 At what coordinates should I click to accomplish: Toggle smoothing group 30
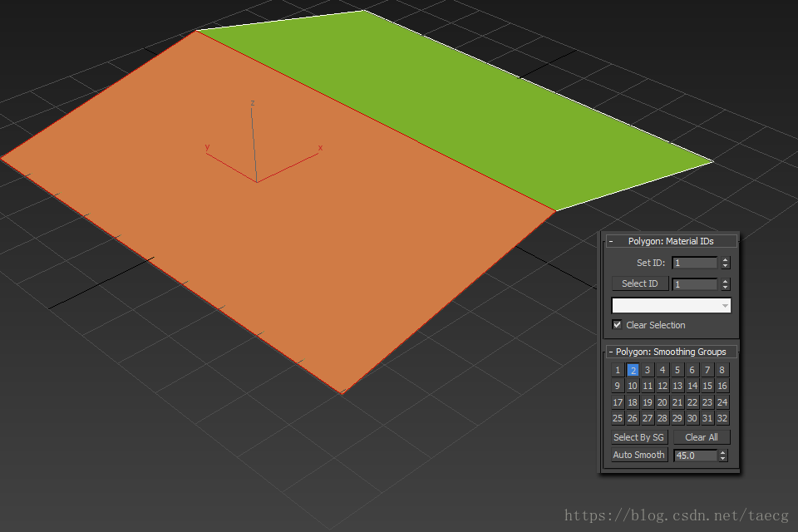click(x=692, y=418)
